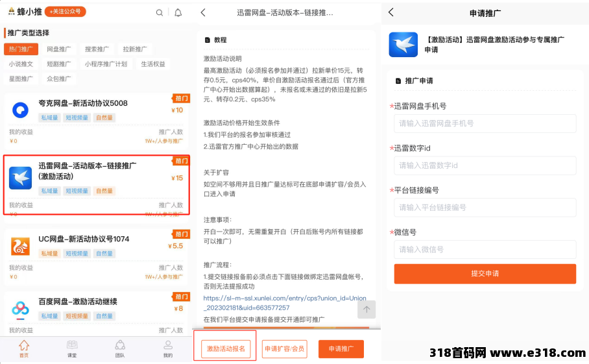Click the ¥8 price on 百度网盘 card
The width and height of the screenshot is (589, 364).
pyautogui.click(x=178, y=309)
